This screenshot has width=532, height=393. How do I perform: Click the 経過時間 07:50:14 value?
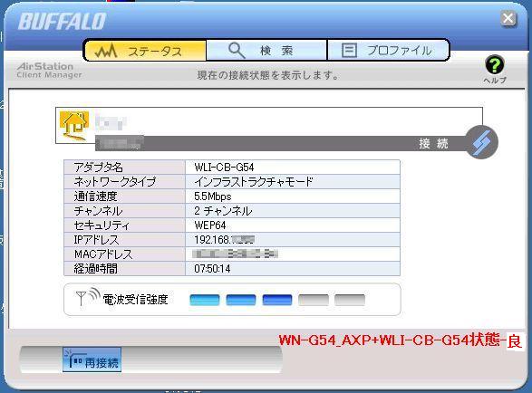tap(212, 269)
